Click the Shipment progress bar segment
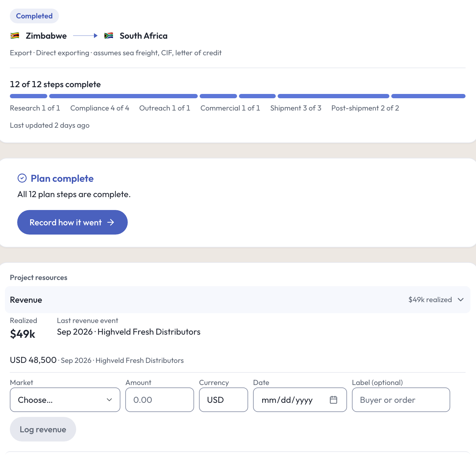 [x=334, y=96]
